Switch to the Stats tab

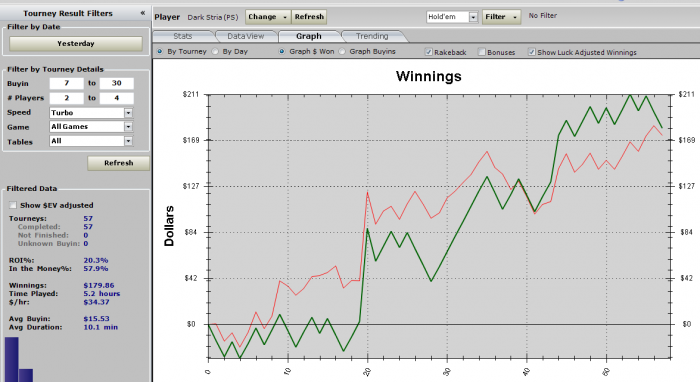point(183,36)
